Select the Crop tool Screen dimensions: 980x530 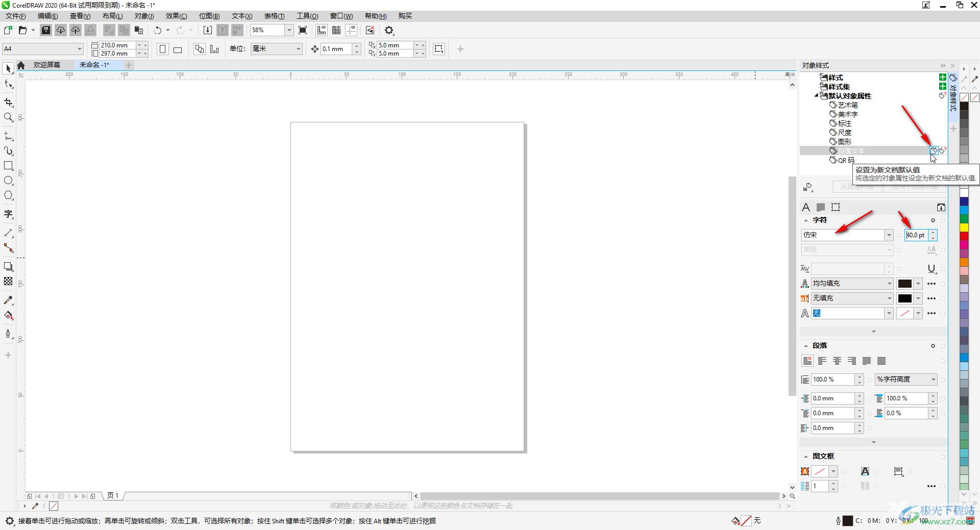(x=8, y=103)
